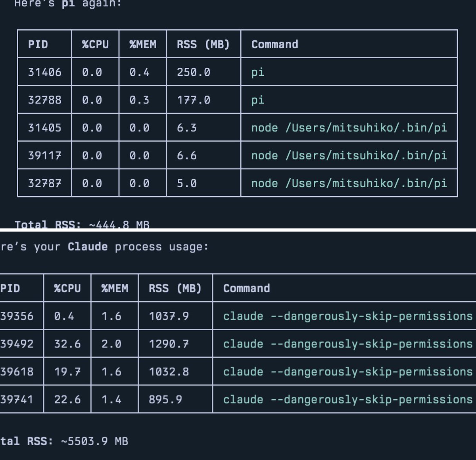Click %MEM value 1.6 in row 39618
476x460 pixels.
tap(111, 372)
